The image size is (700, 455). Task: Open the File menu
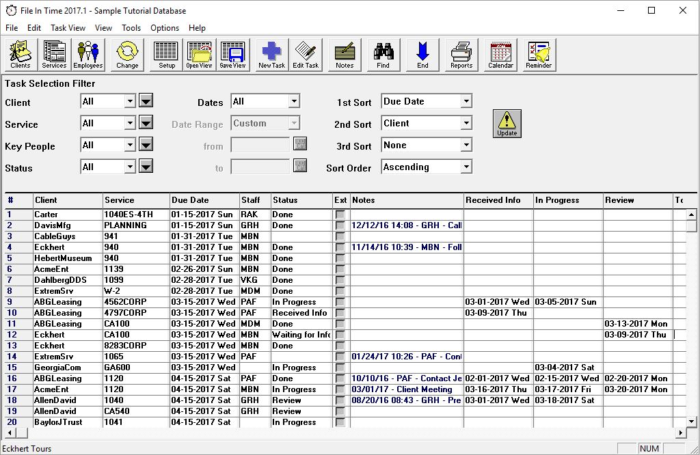(x=12, y=28)
